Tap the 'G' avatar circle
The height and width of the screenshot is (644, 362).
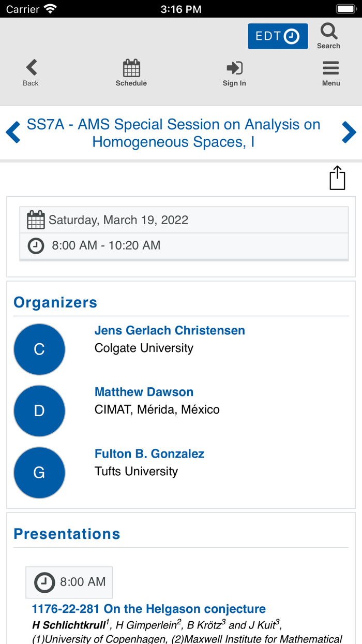tap(39, 473)
